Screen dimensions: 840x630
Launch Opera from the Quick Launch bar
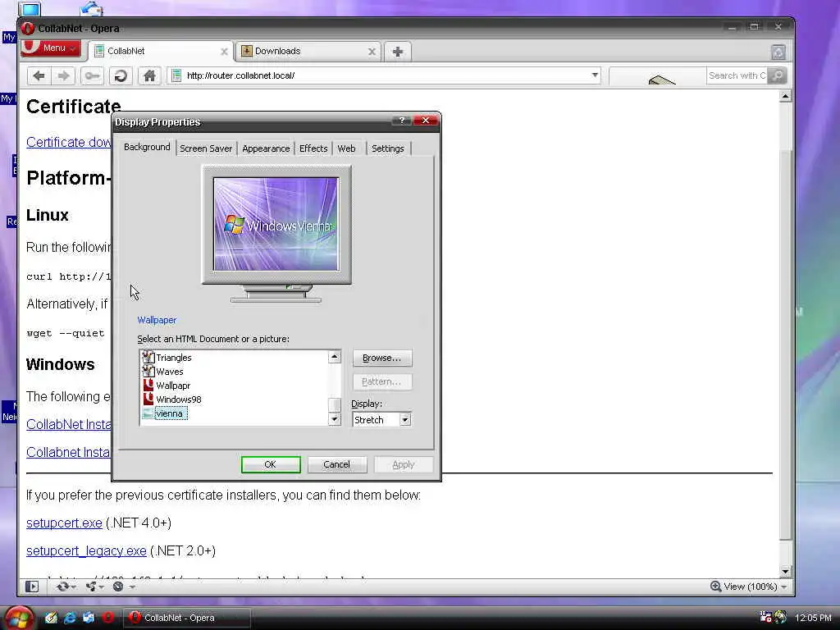pyautogui.click(x=107, y=618)
